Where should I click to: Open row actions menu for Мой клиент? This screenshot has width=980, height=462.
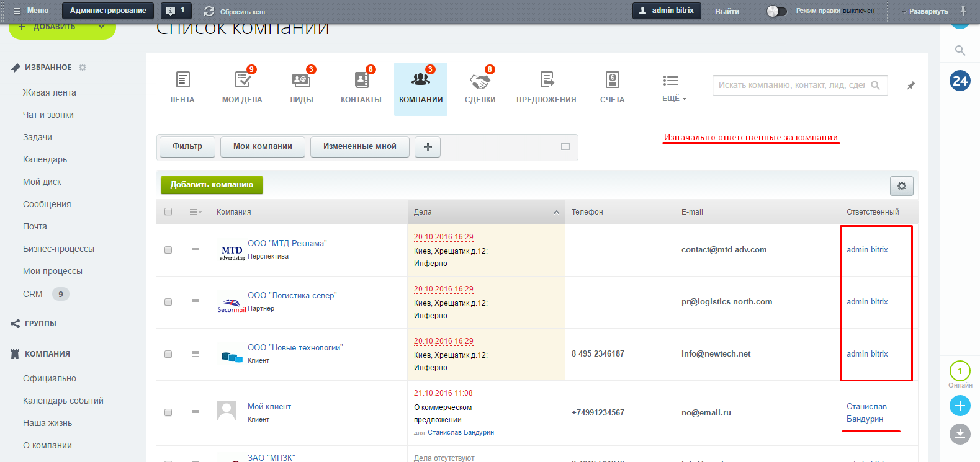196,412
